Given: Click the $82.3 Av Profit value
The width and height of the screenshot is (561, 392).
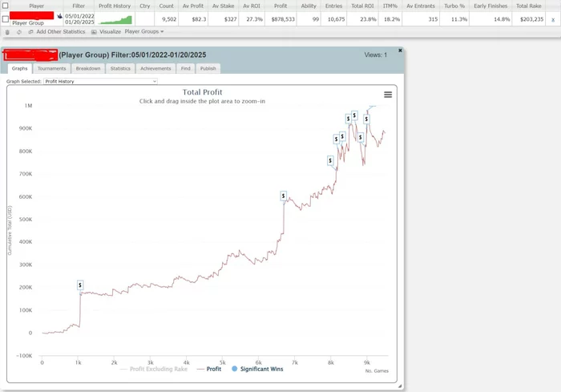Looking at the screenshot, I should (x=199, y=19).
